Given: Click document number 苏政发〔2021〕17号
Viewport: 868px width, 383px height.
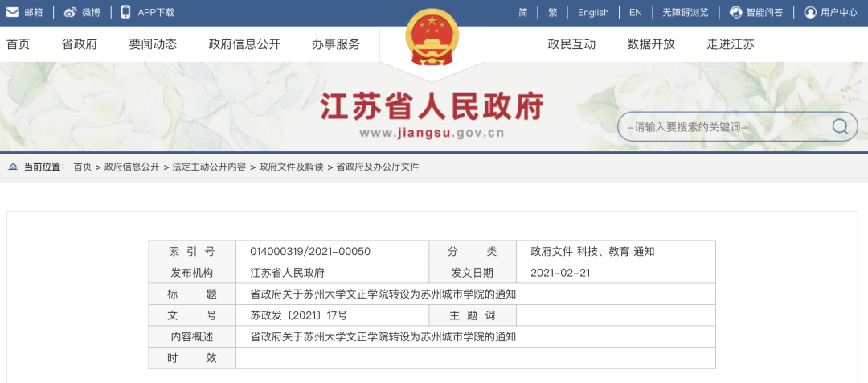Looking at the screenshot, I should pos(298,315).
